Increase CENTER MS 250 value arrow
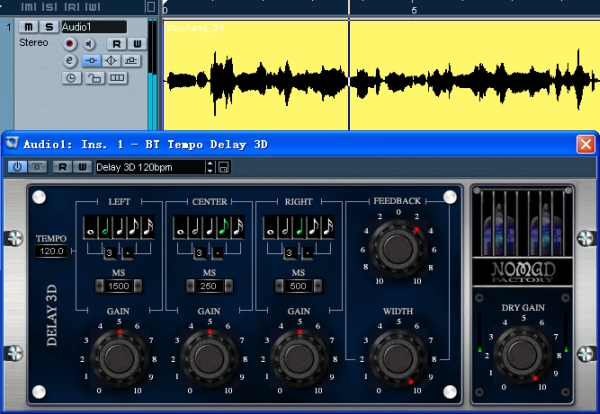Viewport: 600px width, 414px height. tap(228, 286)
